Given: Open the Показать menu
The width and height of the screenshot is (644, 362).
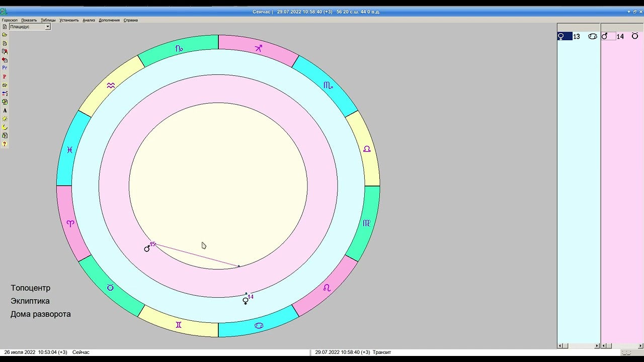Looking at the screenshot, I should tap(29, 20).
